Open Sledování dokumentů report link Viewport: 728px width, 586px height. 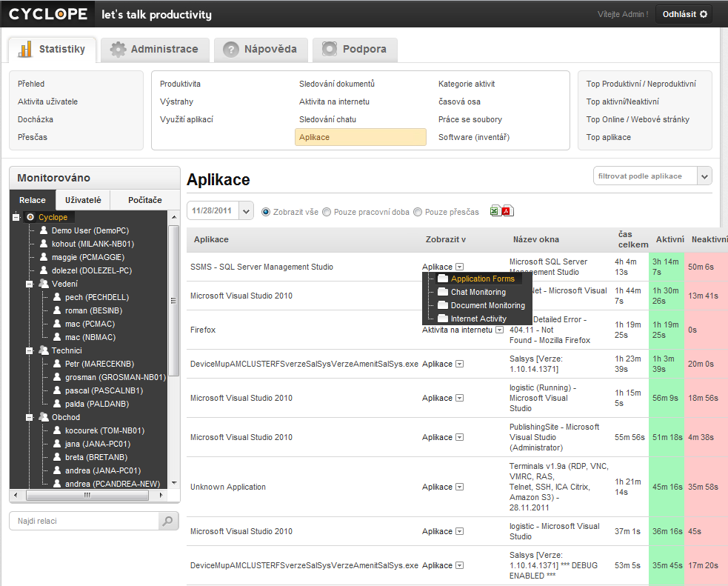(x=337, y=84)
